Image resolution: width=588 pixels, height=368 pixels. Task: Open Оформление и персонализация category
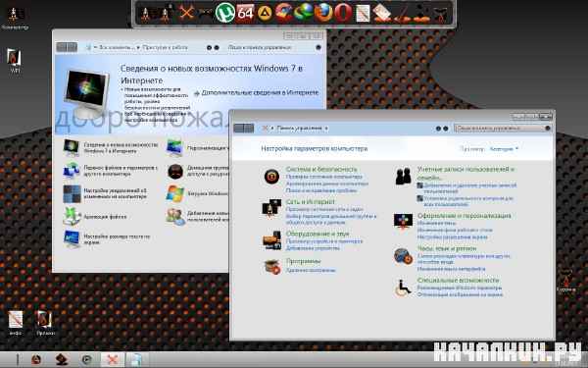click(x=464, y=216)
